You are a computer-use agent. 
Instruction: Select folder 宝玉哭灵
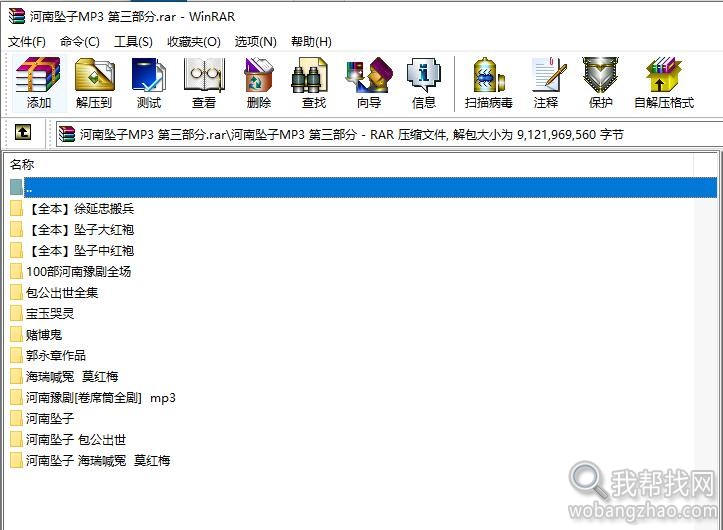pyautogui.click(x=42, y=313)
